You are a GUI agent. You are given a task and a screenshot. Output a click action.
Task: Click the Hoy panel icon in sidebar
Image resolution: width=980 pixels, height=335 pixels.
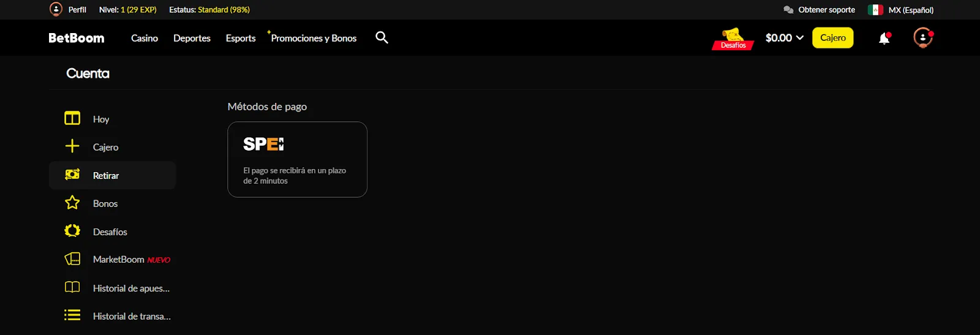click(x=72, y=118)
